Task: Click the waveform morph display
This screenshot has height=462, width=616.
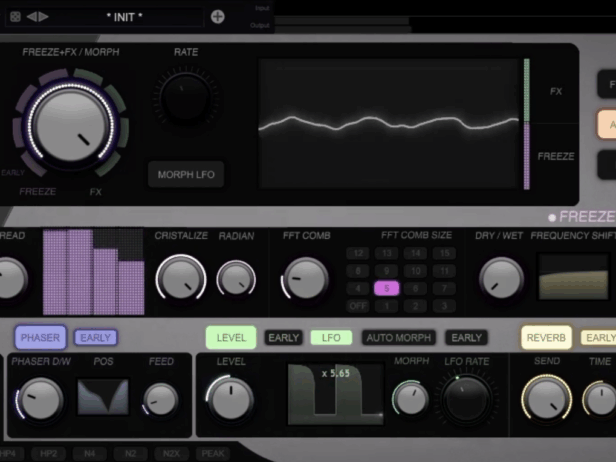Action: click(x=389, y=124)
